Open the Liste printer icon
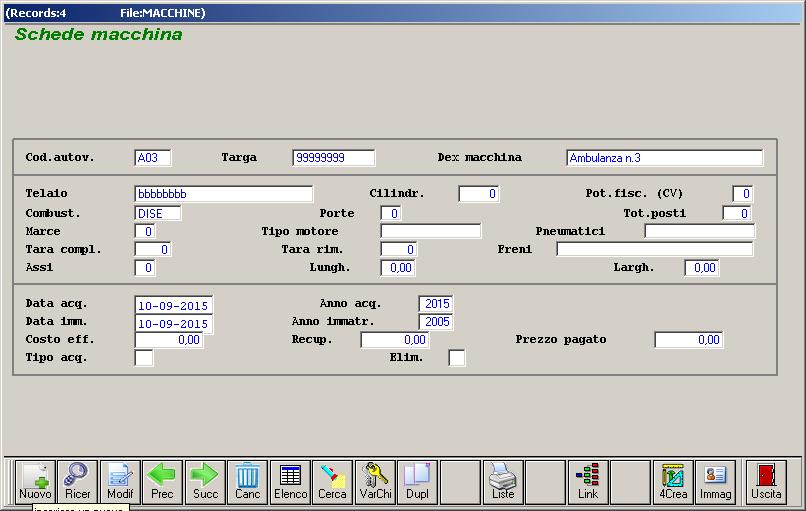 tap(503, 481)
